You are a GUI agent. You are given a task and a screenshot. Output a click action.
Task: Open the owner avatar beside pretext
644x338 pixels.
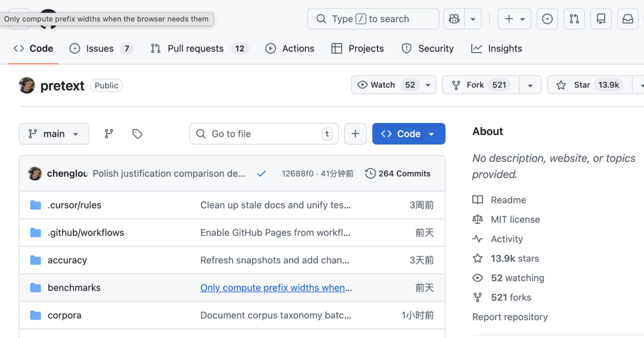(x=27, y=85)
